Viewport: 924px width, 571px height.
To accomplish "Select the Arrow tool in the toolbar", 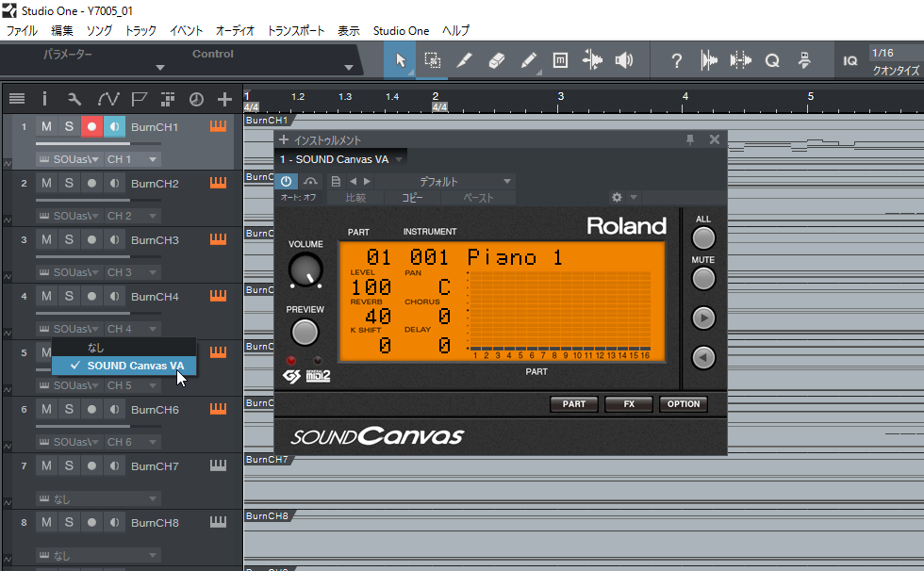I will click(400, 60).
